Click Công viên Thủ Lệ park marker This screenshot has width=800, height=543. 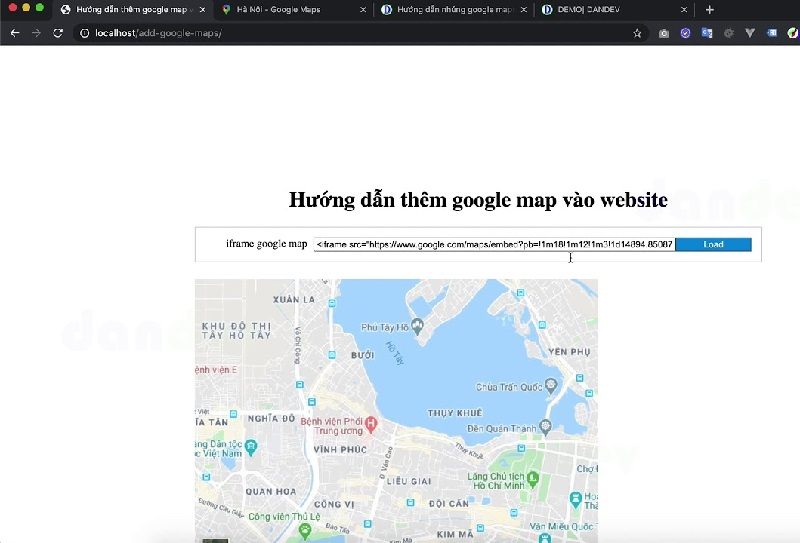(305, 530)
